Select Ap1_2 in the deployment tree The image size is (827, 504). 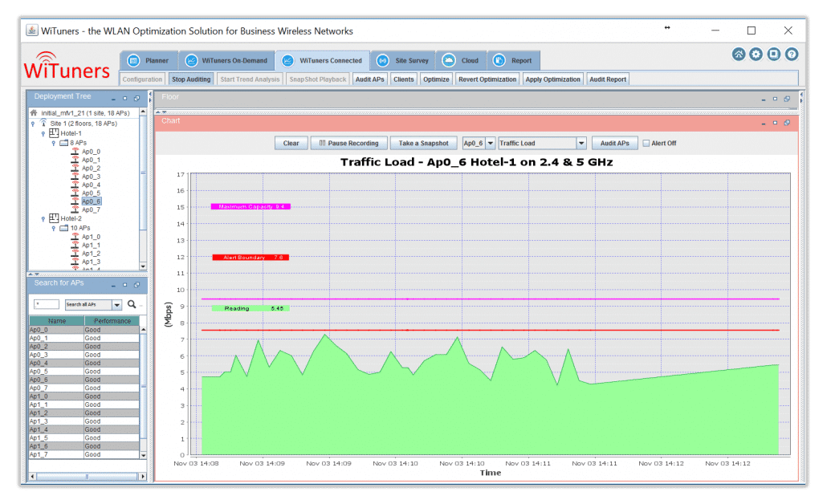[x=91, y=254]
